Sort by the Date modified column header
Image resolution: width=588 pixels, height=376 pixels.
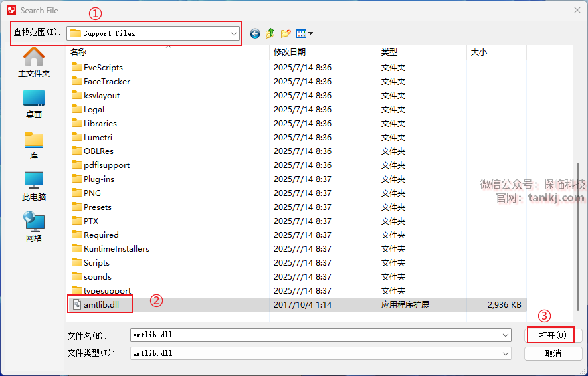pos(324,52)
